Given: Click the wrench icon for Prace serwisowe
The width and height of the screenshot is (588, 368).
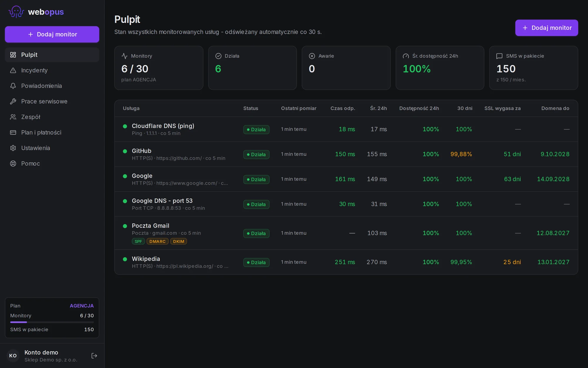Looking at the screenshot, I should point(13,102).
